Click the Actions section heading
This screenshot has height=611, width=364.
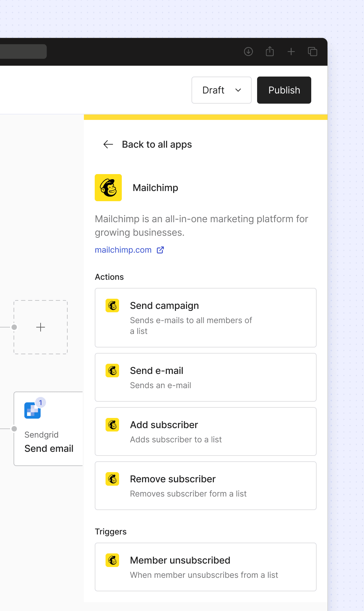click(x=109, y=277)
